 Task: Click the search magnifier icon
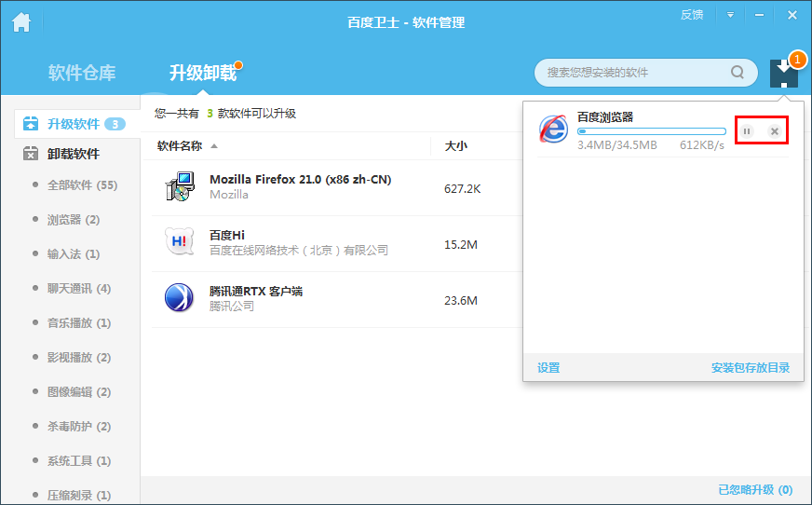click(738, 72)
